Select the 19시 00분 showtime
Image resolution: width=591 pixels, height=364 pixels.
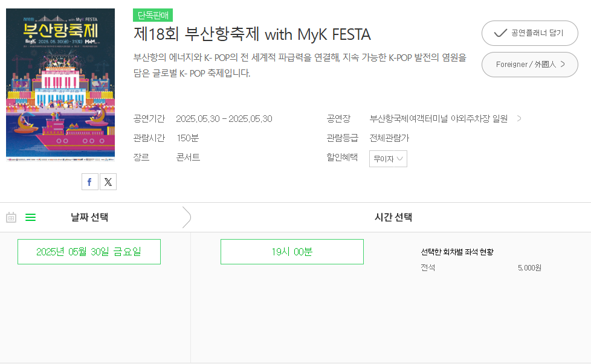pos(292,252)
